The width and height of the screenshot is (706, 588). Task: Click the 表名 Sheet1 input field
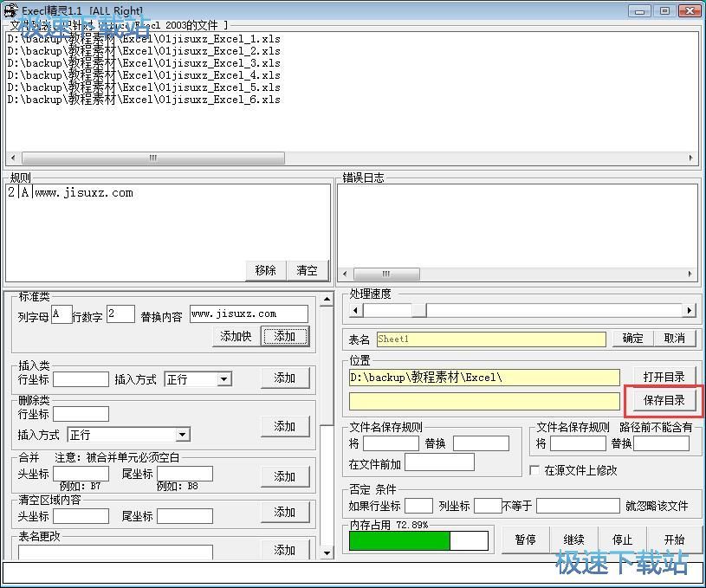[489, 339]
